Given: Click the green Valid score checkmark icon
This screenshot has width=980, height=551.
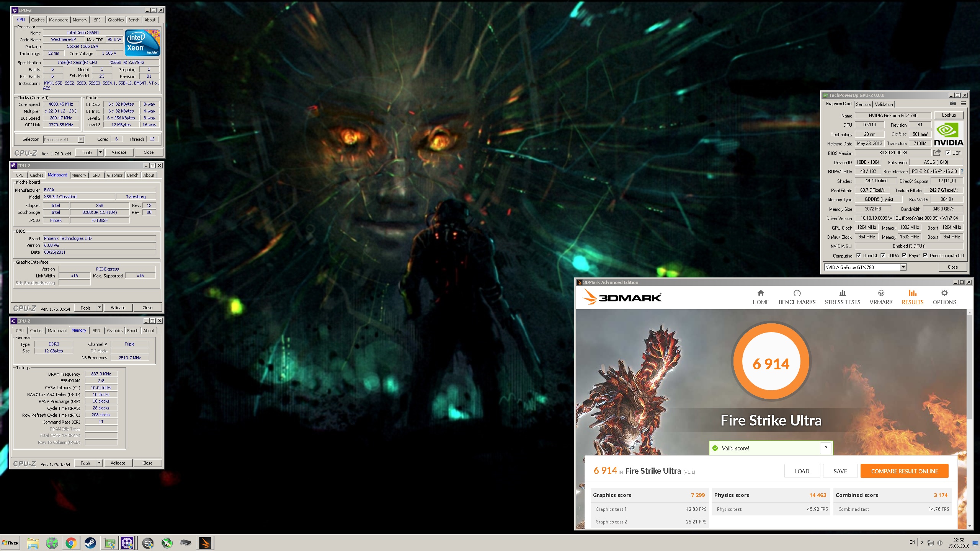Looking at the screenshot, I should 715,448.
